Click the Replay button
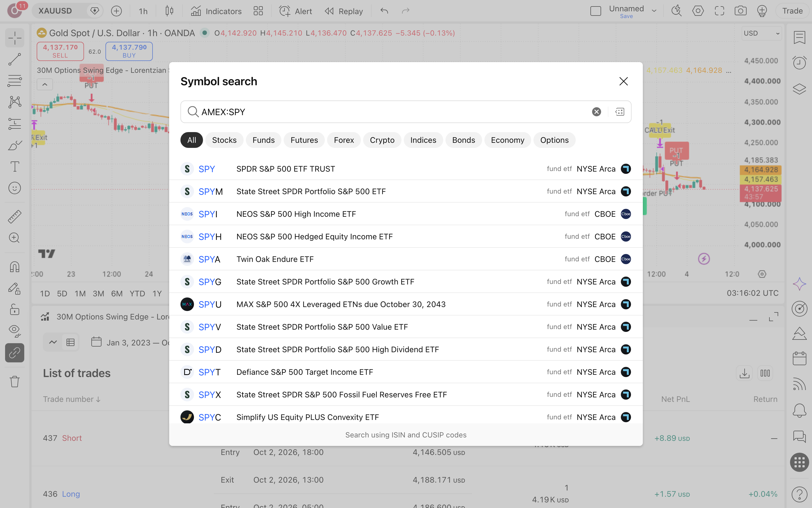812x508 pixels. (x=344, y=11)
